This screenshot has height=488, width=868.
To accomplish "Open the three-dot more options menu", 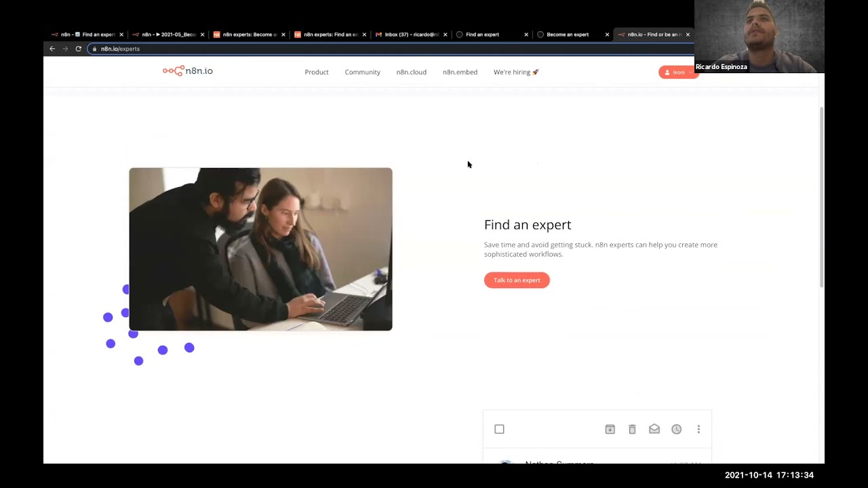I will [x=698, y=429].
